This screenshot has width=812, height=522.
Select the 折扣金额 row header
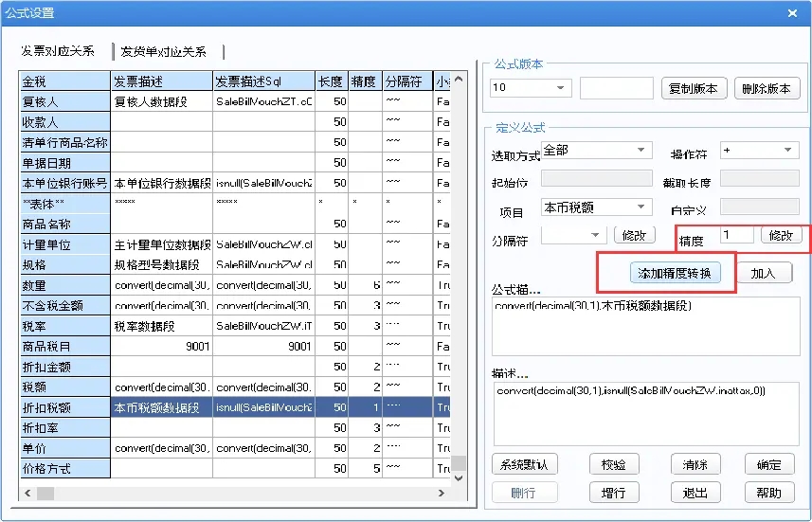coord(64,367)
